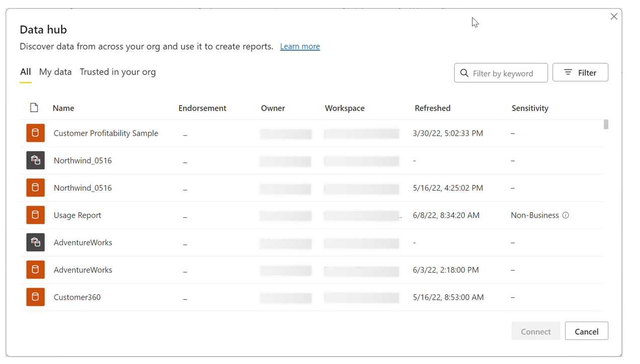
Task: Open the Filter options
Action: pyautogui.click(x=580, y=72)
